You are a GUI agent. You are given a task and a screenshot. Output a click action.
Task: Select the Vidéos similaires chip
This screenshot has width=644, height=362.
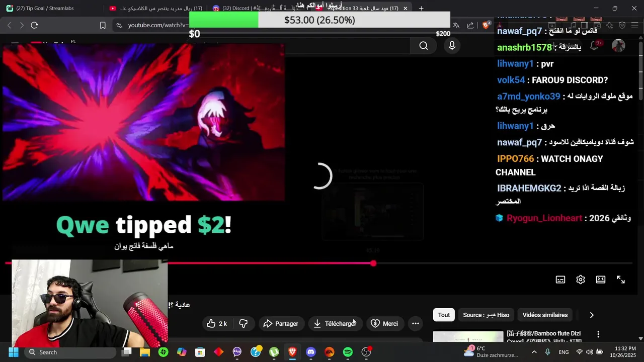[x=545, y=315]
